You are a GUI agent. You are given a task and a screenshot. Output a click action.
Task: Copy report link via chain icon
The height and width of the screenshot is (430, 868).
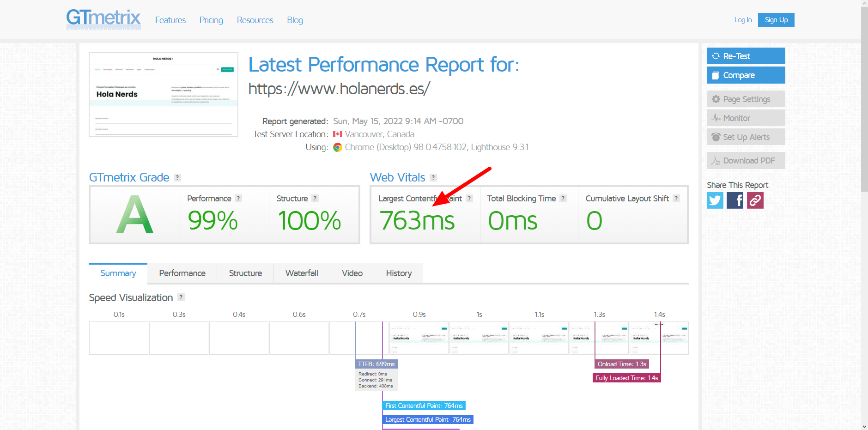coord(755,200)
